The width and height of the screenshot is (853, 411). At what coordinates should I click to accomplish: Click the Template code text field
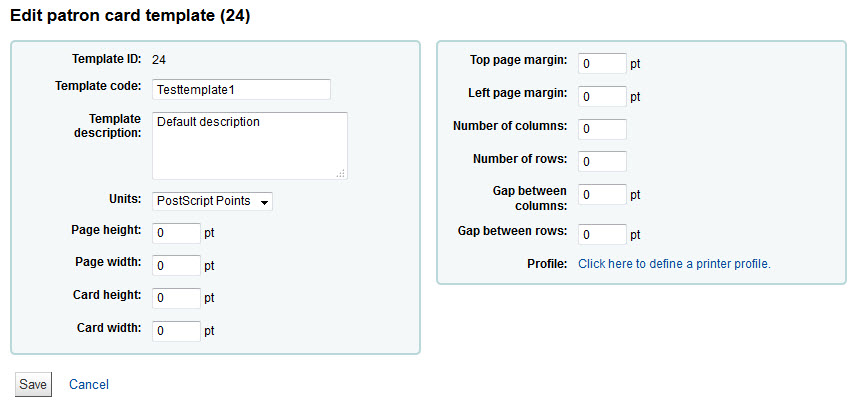click(x=241, y=90)
